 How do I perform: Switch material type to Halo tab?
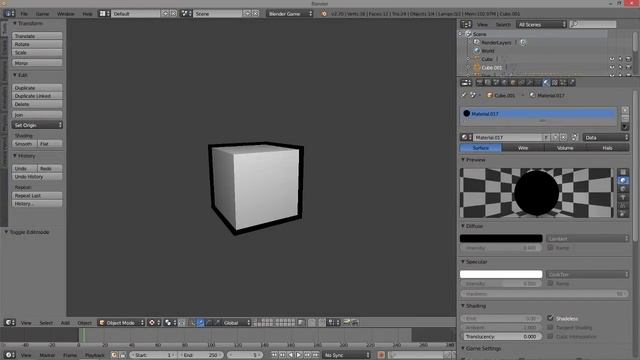pyautogui.click(x=608, y=148)
